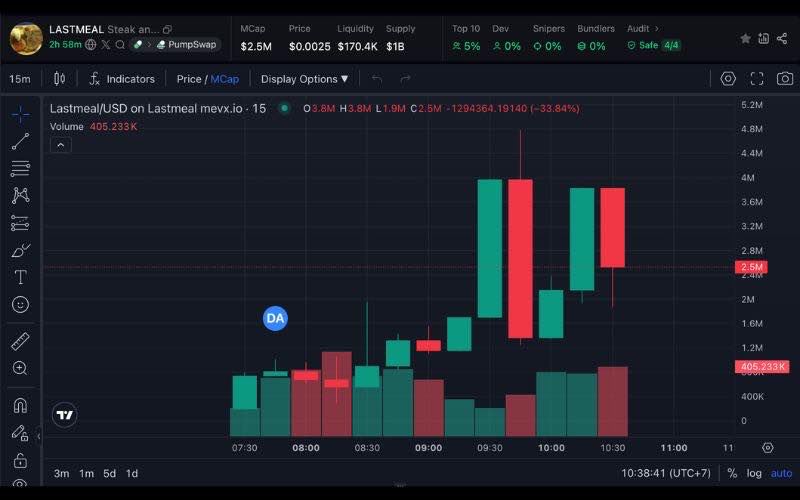Expand the Audit details chevron
The height and width of the screenshot is (500, 800).
(x=657, y=29)
